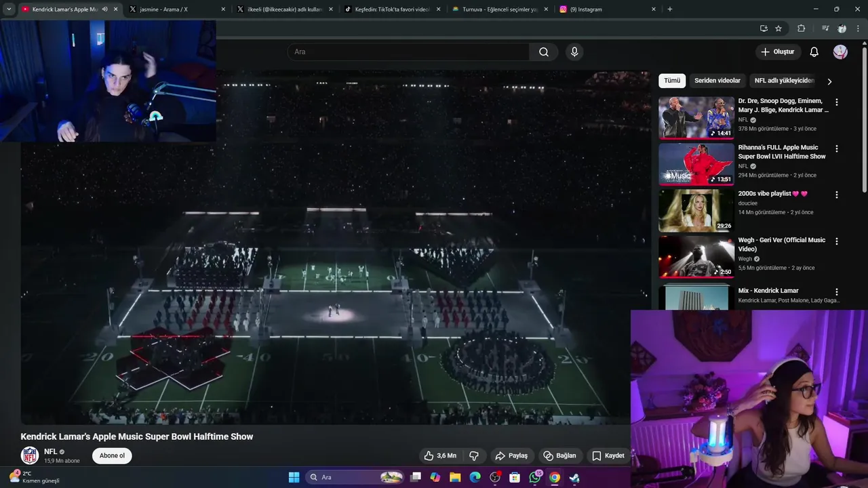Image resolution: width=868 pixels, height=488 pixels.
Task: Open Chrome extensions puzzle icon
Action: point(802,28)
